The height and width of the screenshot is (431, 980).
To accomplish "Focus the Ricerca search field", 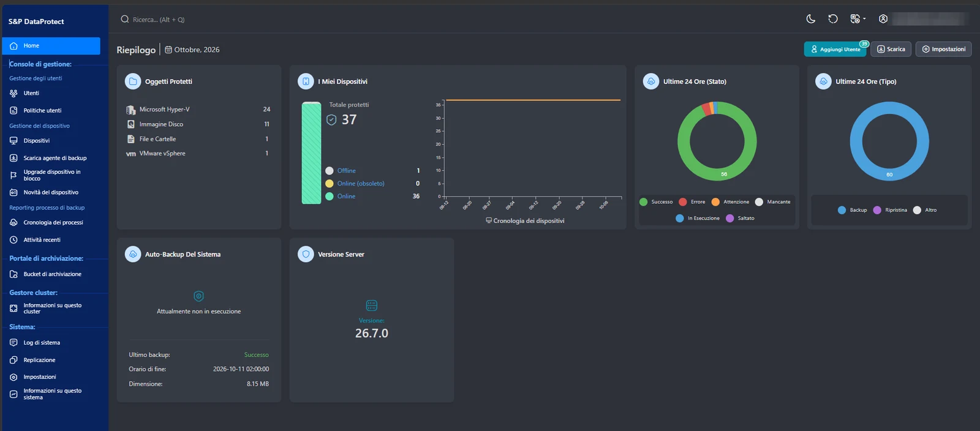I will (x=159, y=20).
